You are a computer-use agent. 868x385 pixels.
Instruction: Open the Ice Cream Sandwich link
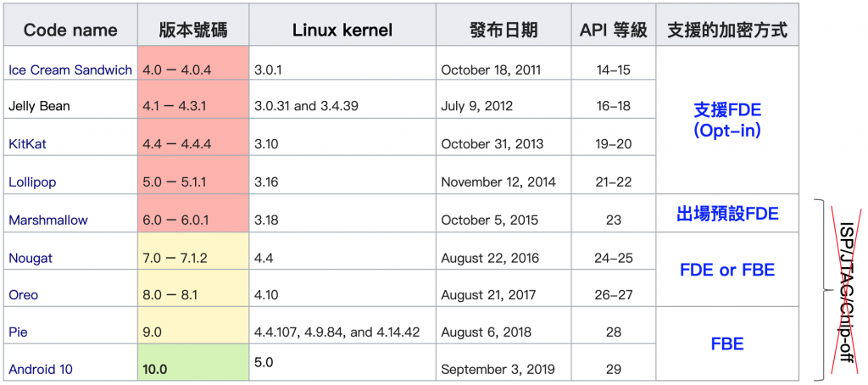tap(70, 70)
